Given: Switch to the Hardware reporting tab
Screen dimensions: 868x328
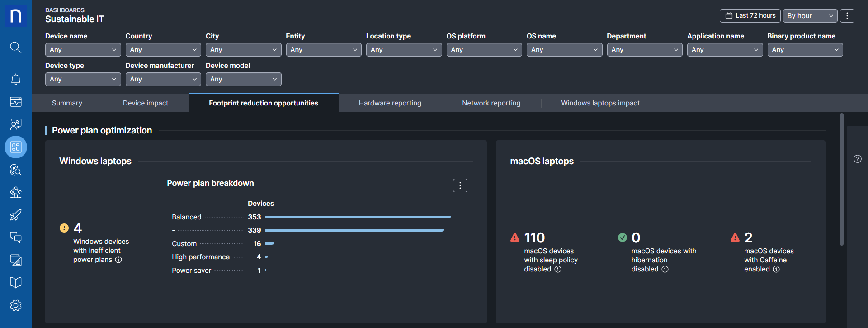Looking at the screenshot, I should (390, 103).
